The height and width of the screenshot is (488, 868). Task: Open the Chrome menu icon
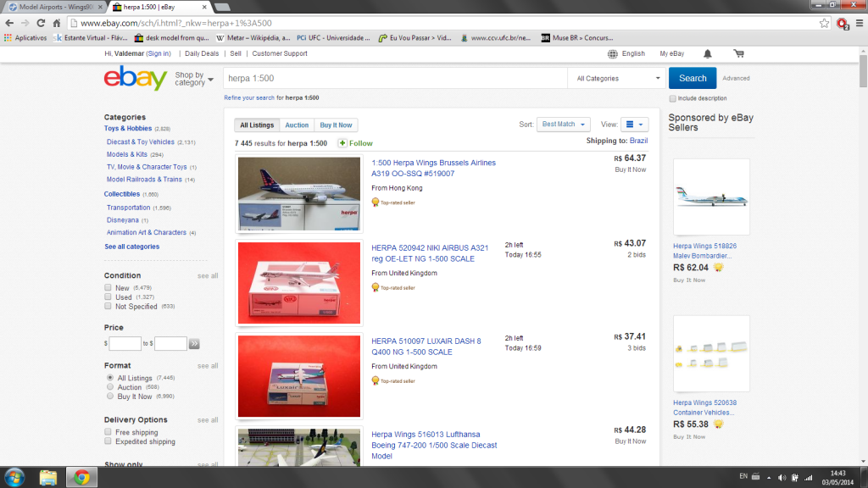click(860, 23)
